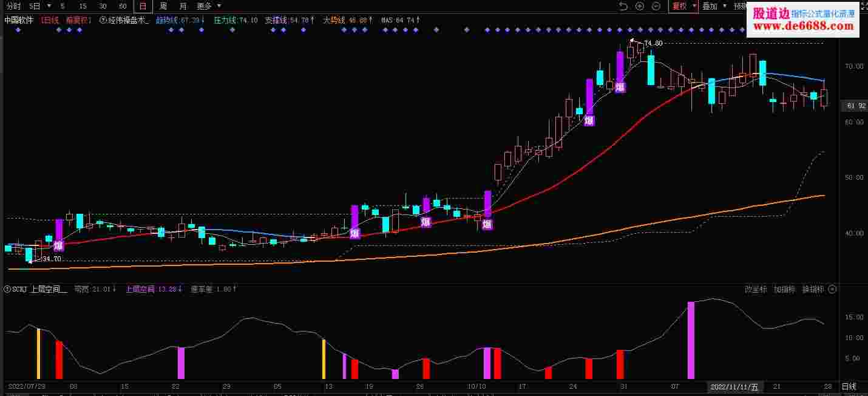Zoom in with the plus circle icon

coord(639,6)
